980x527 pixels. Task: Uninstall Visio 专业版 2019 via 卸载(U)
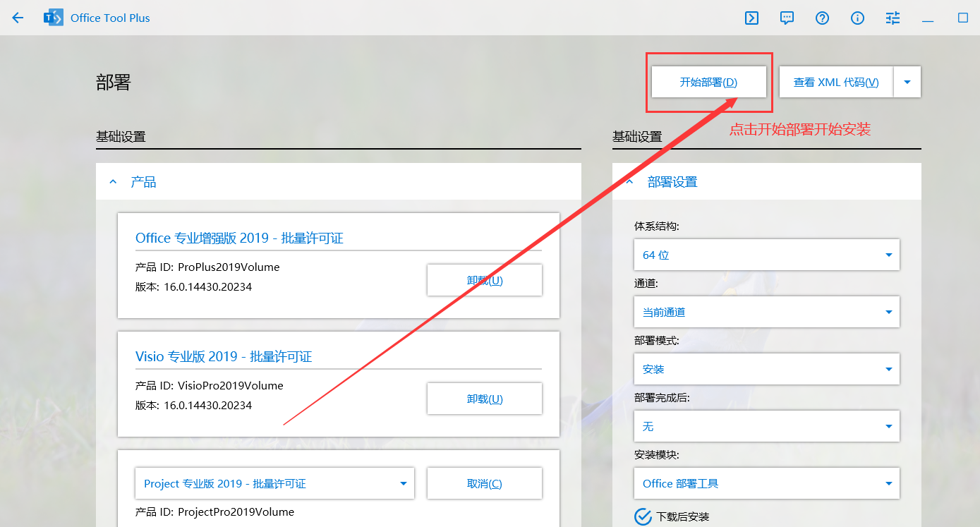[485, 399]
